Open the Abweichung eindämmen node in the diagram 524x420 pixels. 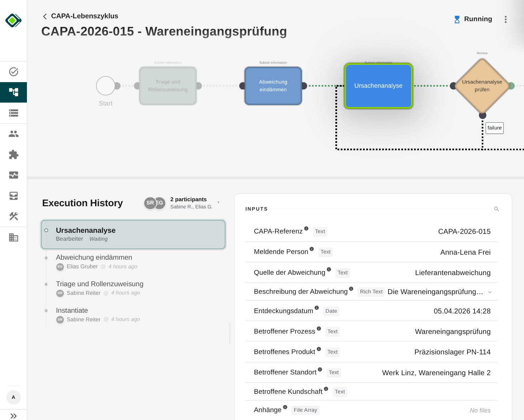click(x=273, y=86)
